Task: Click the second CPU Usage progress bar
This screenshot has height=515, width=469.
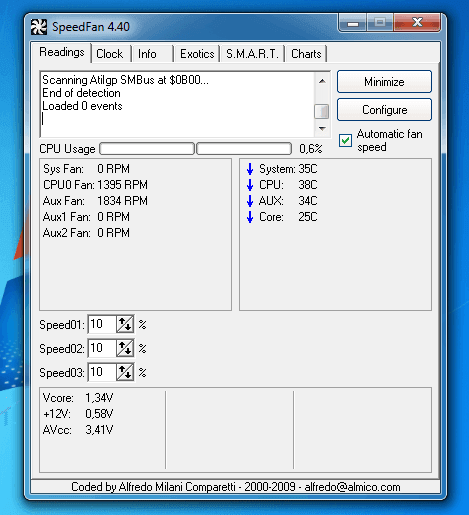Action: [244, 149]
